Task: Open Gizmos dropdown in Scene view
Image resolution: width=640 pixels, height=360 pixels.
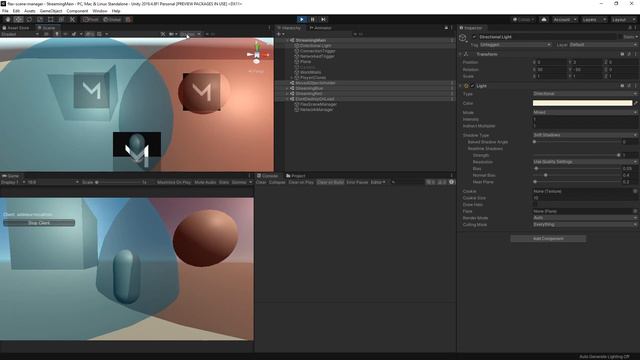Action: 191,34
